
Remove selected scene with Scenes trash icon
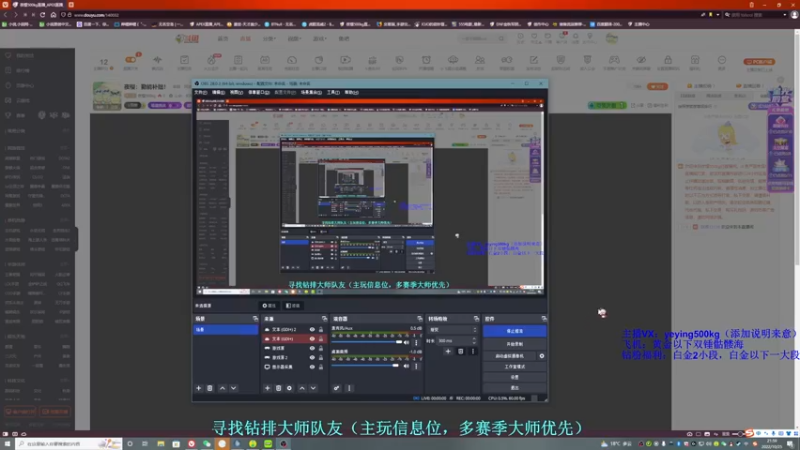(210, 388)
